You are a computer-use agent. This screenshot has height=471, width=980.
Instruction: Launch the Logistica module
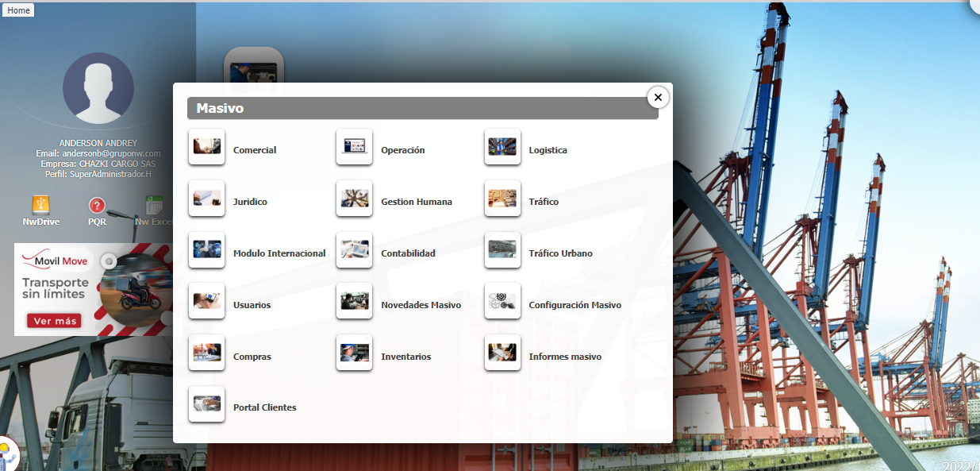click(x=502, y=147)
